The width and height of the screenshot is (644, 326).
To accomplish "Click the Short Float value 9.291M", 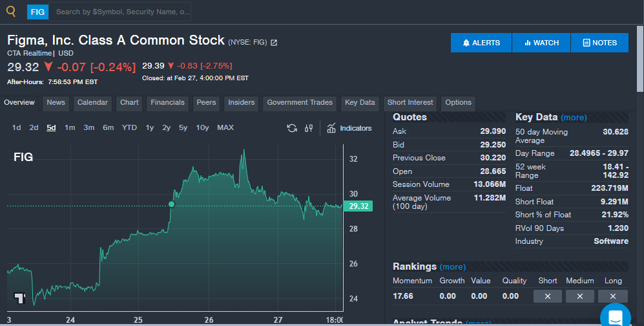I will pos(614,202).
